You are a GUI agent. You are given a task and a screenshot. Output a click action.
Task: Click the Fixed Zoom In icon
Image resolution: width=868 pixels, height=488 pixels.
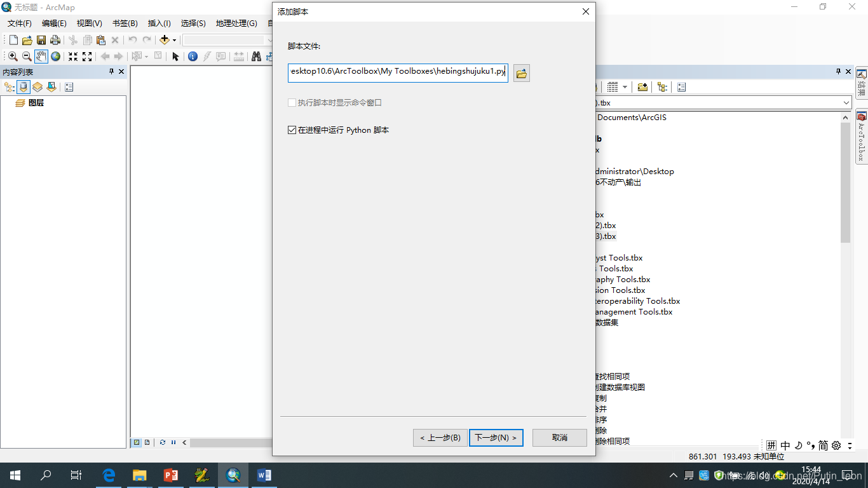73,57
